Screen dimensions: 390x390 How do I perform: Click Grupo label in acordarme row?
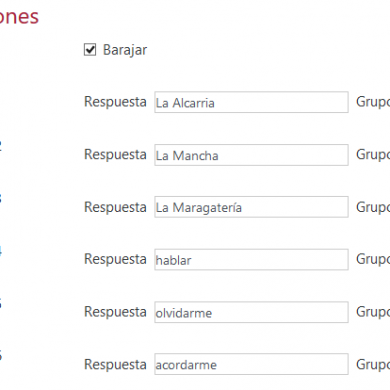pyautogui.click(x=373, y=365)
